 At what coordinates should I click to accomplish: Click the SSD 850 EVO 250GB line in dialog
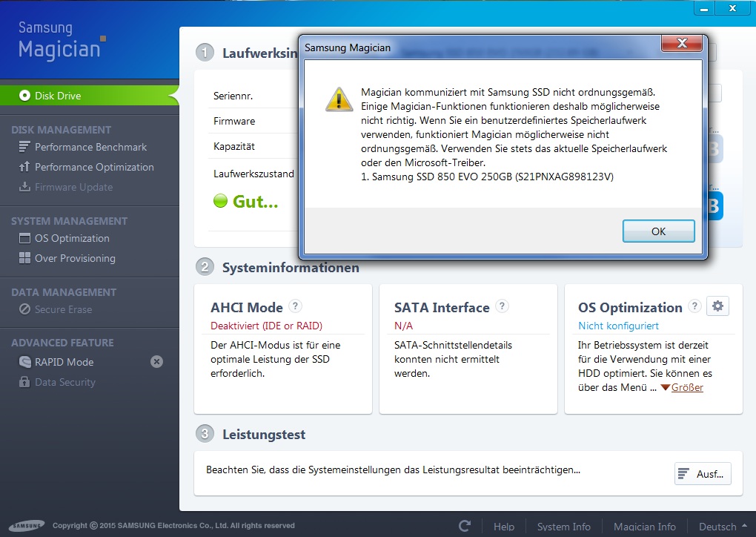pos(487,177)
